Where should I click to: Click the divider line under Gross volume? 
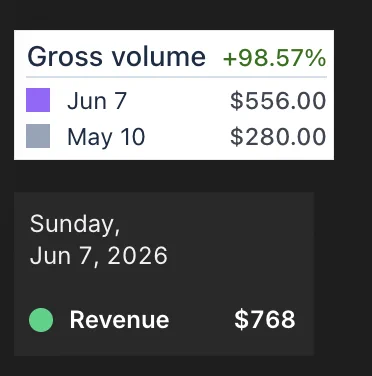pos(176,77)
